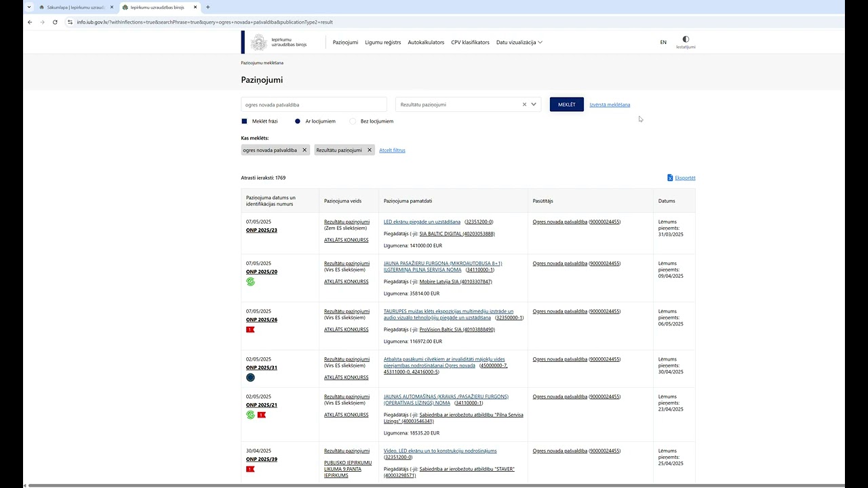Screen dimensions: 868x488
Task: Open notice ONP 2025/31
Action: pos(262,367)
